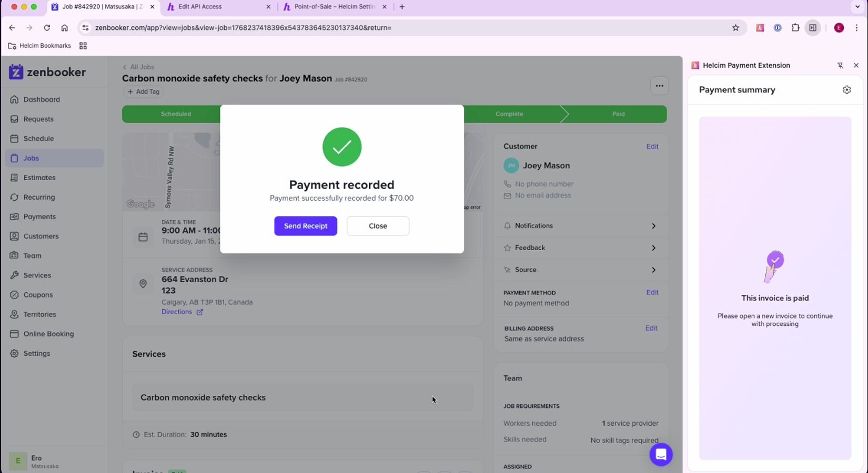Click the three-dot job options menu
The image size is (868, 473).
tap(659, 86)
